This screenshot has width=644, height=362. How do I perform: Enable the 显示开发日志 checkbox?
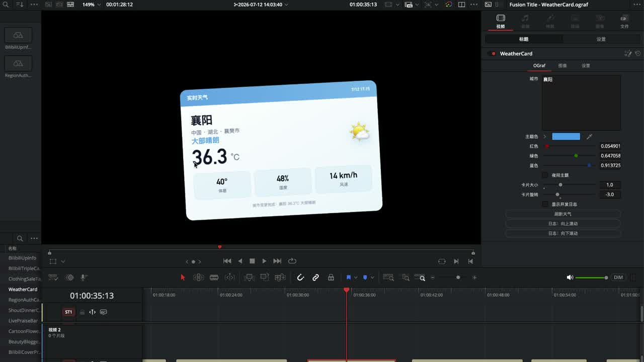coord(545,204)
